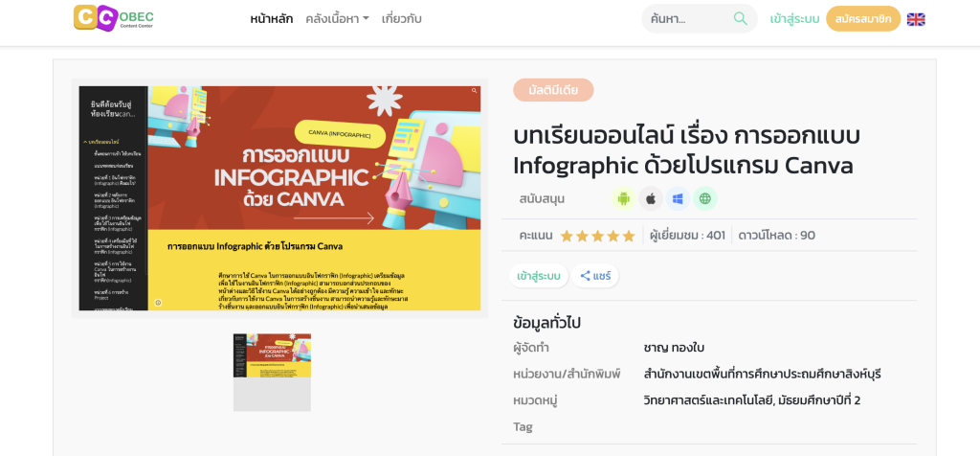
Task: Click the first rating star
Action: tap(567, 236)
